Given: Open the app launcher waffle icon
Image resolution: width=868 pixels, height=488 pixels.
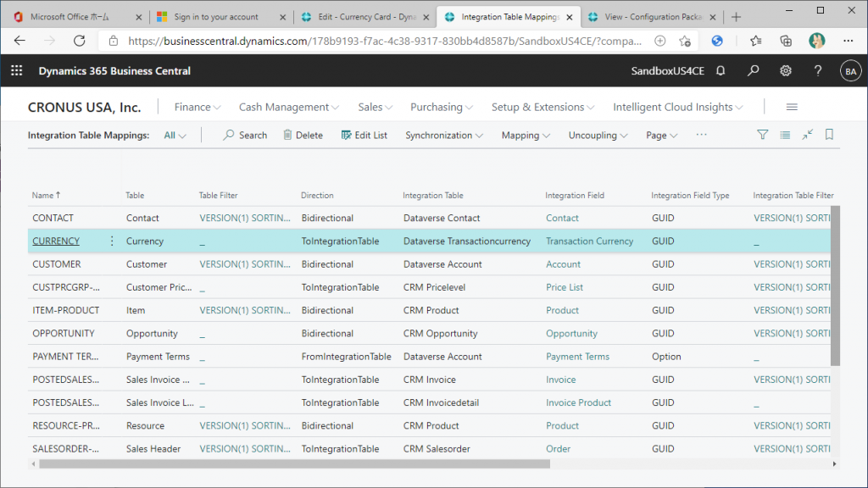Looking at the screenshot, I should 17,71.
